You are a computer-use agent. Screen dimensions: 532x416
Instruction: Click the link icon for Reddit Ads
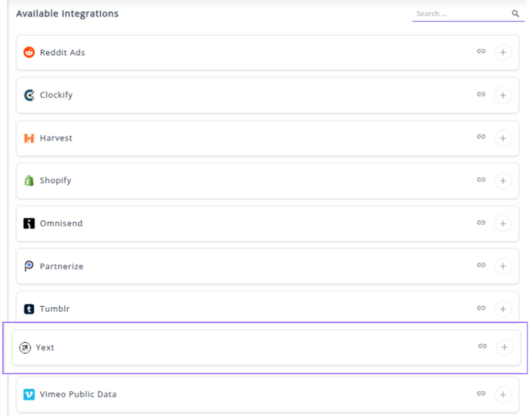click(481, 52)
